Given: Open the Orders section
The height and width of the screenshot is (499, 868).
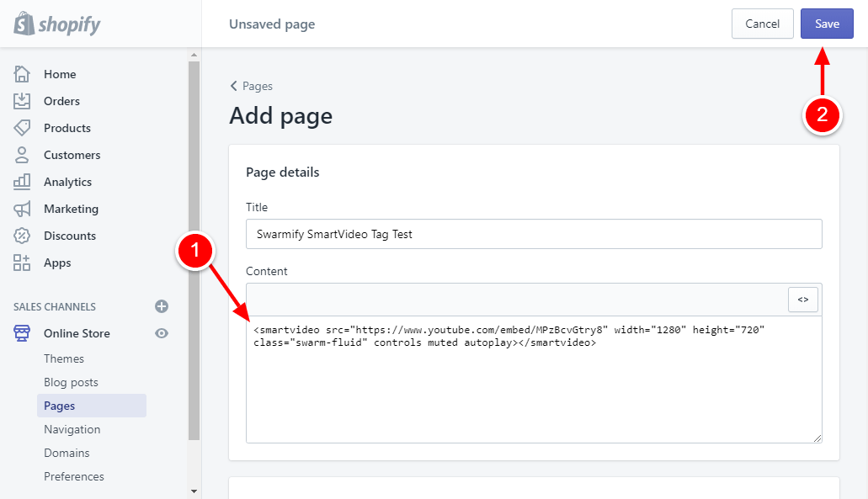Looking at the screenshot, I should [61, 101].
